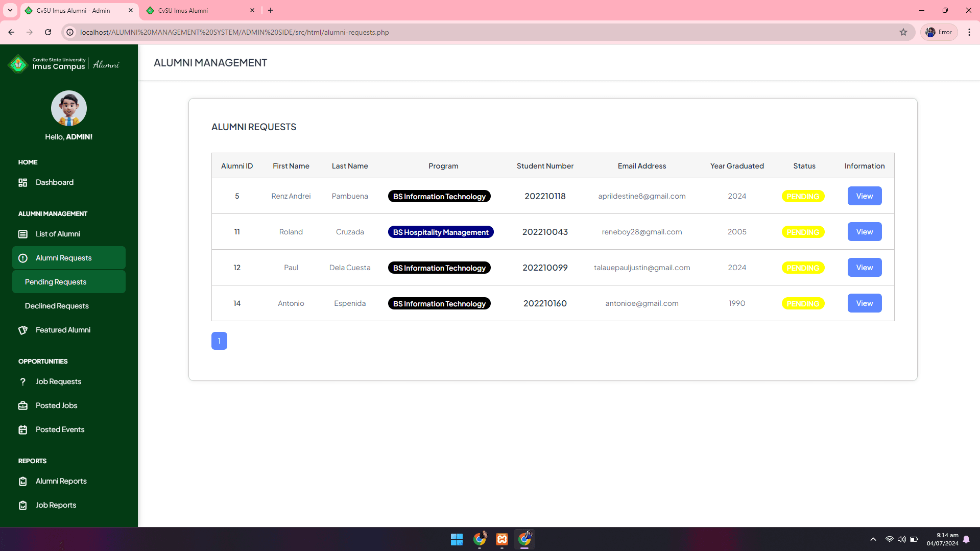Viewport: 980px width, 551px height.
Task: Open the tab search dropdown arrow
Action: pos(10,10)
